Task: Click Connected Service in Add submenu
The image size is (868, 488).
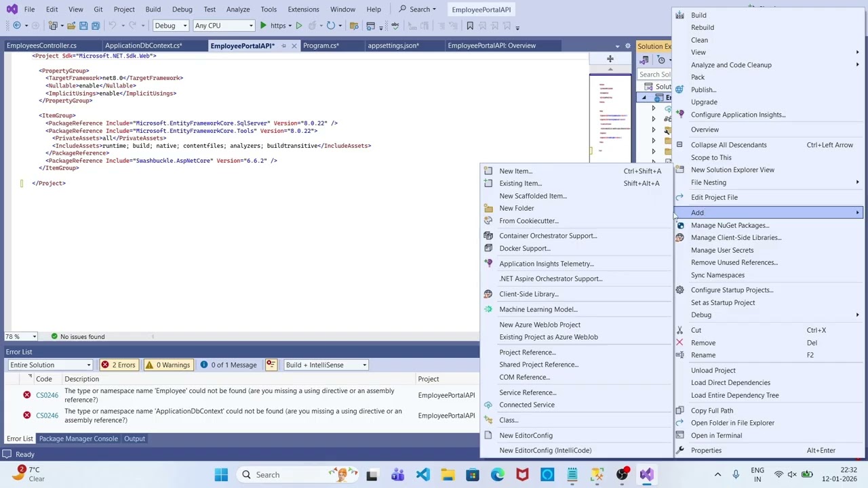Action: [x=527, y=405]
